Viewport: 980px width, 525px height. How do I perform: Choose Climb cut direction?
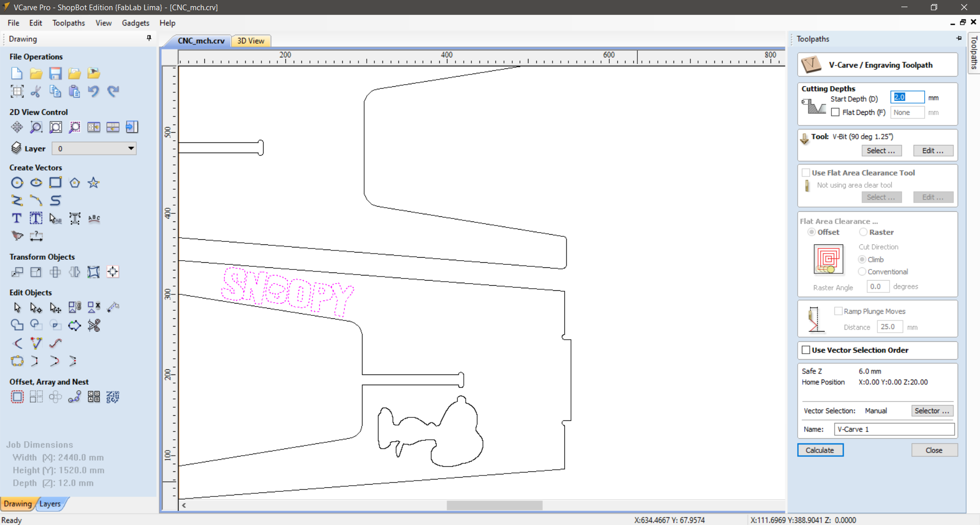[862, 259]
